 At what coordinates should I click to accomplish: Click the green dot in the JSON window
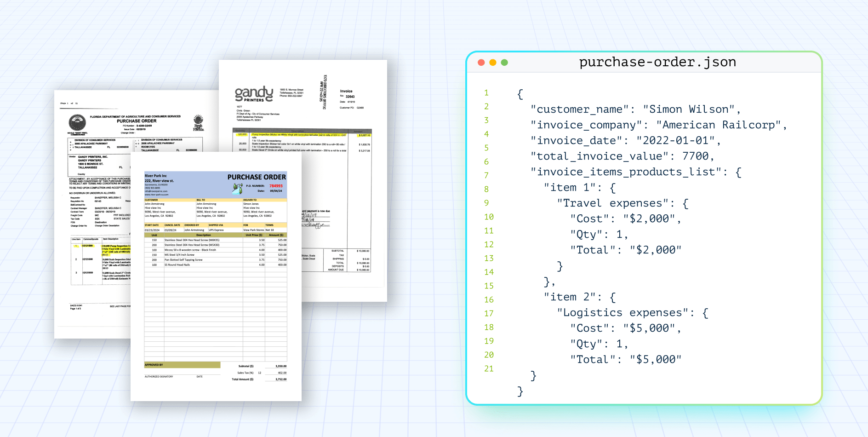click(x=504, y=63)
